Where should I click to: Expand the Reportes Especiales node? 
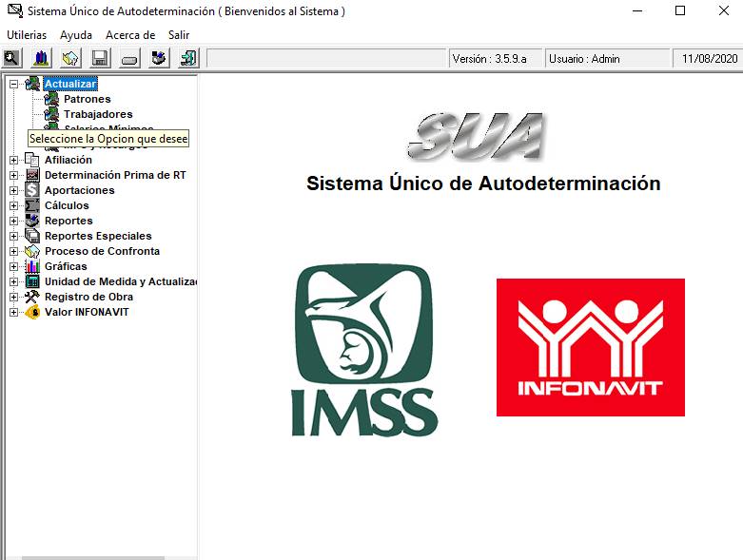pyautogui.click(x=14, y=236)
